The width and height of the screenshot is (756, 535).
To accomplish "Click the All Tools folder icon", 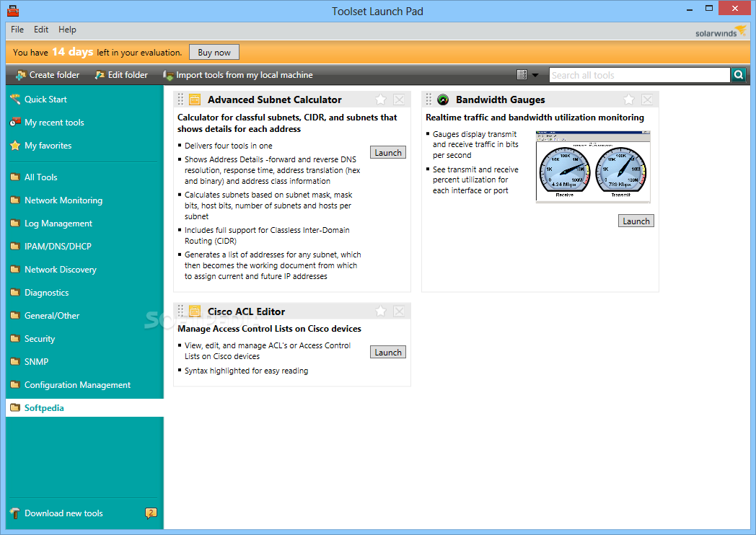I will 15,177.
